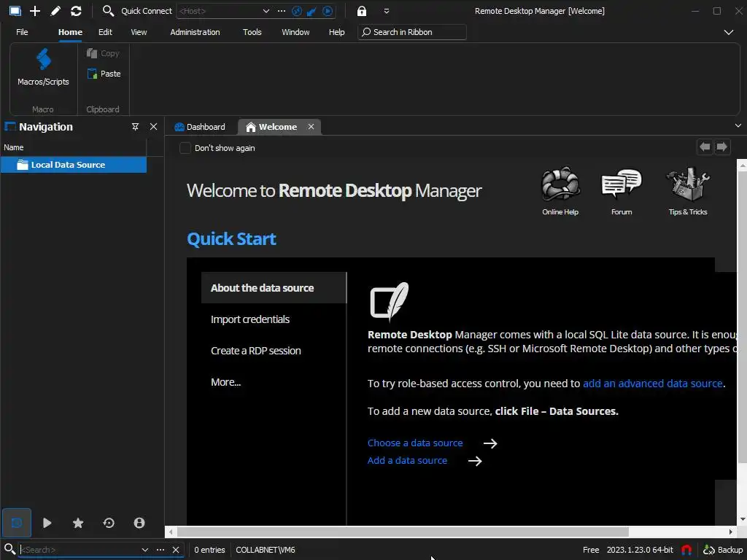747x560 pixels.
Task: Click the Name column header
Action: (74, 147)
